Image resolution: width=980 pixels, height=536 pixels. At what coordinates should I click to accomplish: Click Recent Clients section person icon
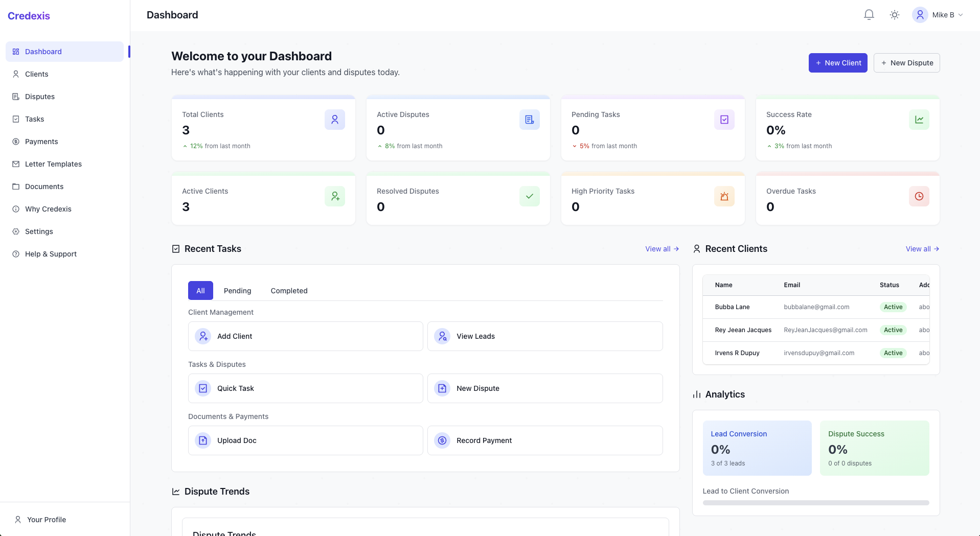pos(696,249)
